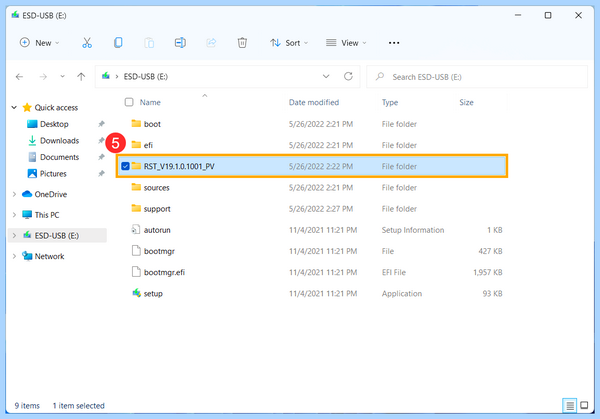This screenshot has height=419, width=600.
Task: Open the See more ellipsis menu
Action: pyautogui.click(x=394, y=43)
